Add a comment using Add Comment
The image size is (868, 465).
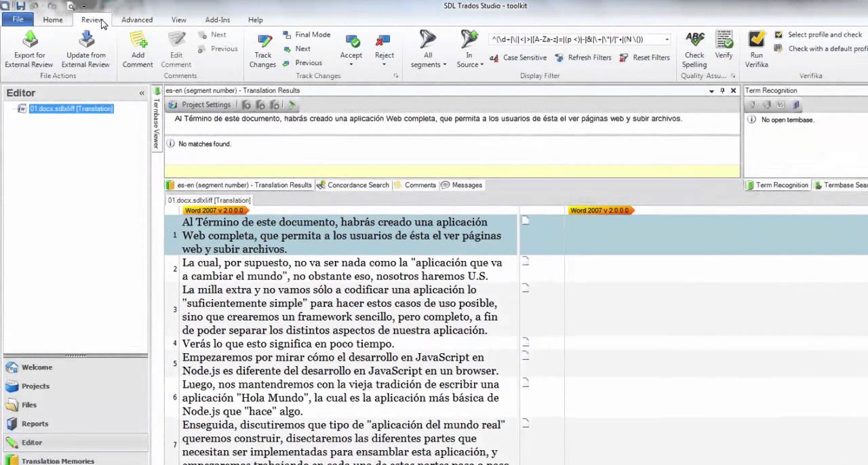tap(138, 49)
